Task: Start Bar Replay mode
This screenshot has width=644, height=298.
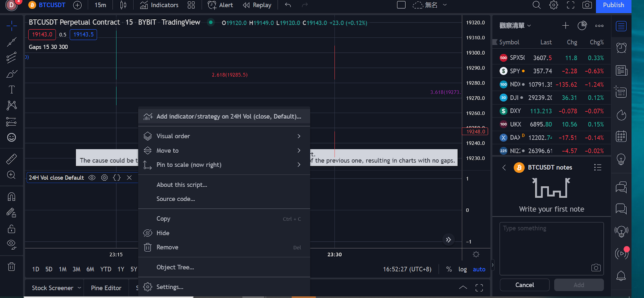Action: tap(257, 5)
